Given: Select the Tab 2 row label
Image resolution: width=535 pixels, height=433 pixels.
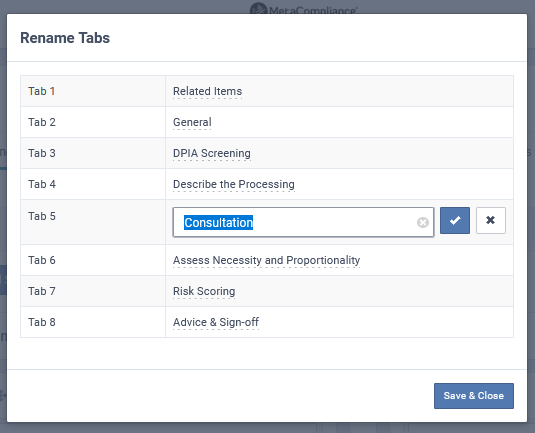Looking at the screenshot, I should point(42,122).
